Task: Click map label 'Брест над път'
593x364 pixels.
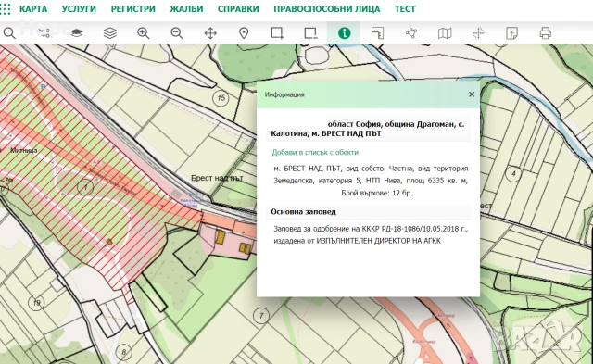Action: pyautogui.click(x=217, y=178)
